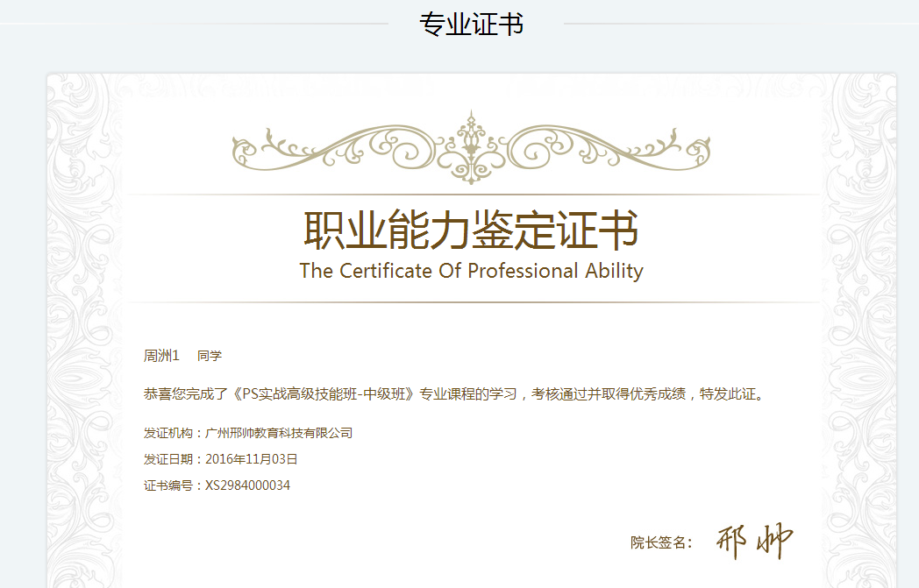919x588 pixels.
Task: Click the handwritten 邢帅 signature
Action: pyautogui.click(x=754, y=542)
